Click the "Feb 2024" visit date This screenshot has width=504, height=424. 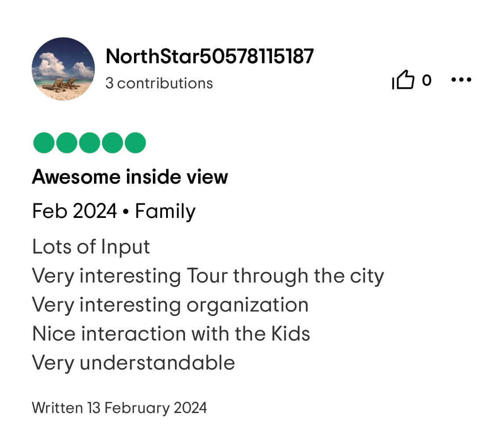[74, 212]
